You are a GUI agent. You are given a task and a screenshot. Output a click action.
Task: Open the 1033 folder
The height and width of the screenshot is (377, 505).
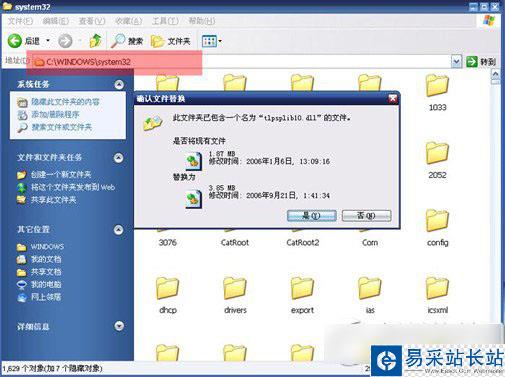tap(437, 92)
